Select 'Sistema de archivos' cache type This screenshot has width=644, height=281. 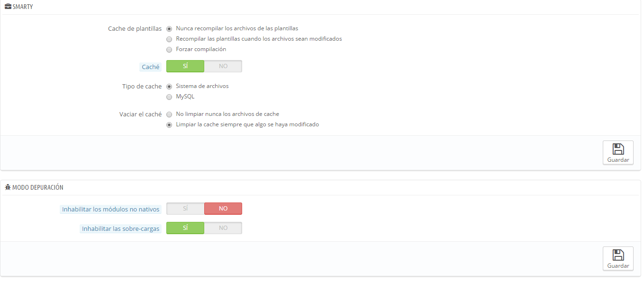(x=169, y=87)
